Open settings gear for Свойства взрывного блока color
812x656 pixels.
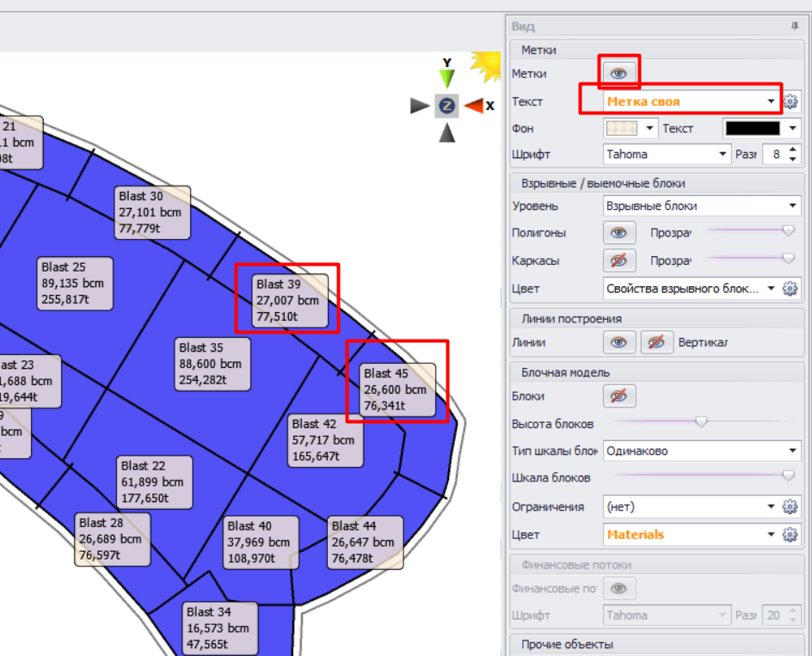(x=790, y=289)
